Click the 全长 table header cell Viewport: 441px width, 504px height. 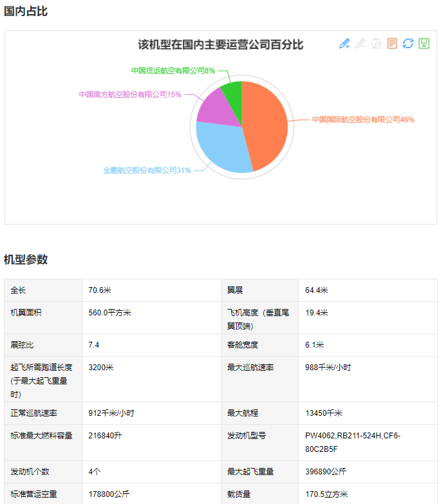pos(43,290)
